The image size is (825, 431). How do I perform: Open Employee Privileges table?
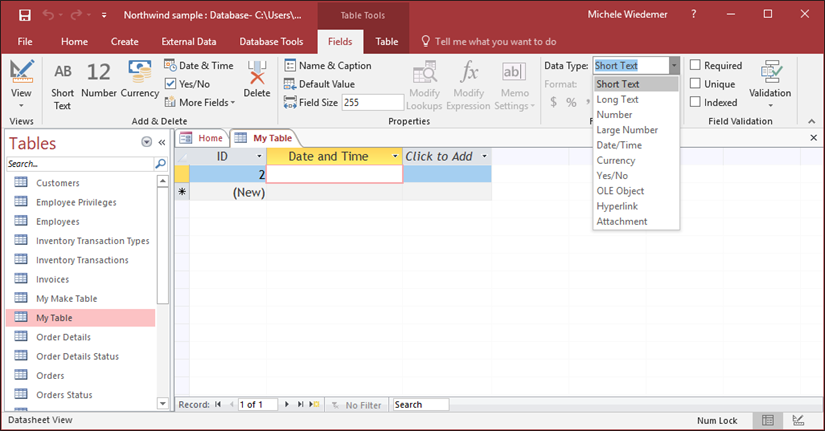(76, 202)
